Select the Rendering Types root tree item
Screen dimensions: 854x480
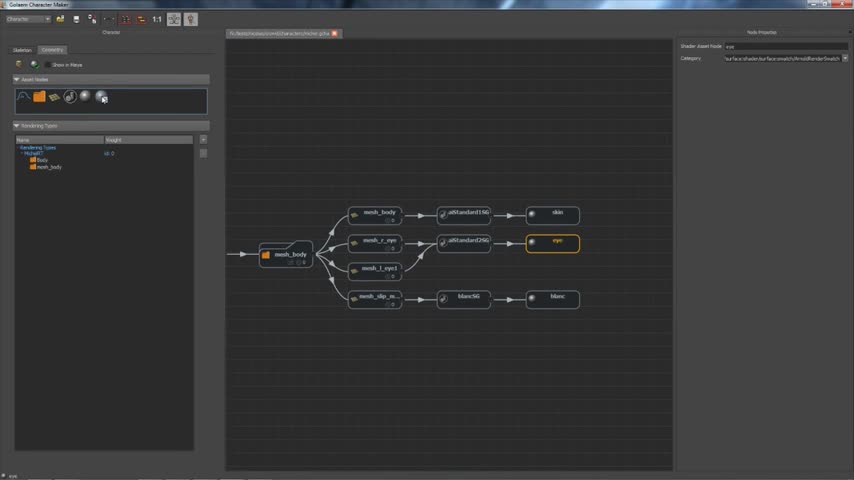[38, 148]
